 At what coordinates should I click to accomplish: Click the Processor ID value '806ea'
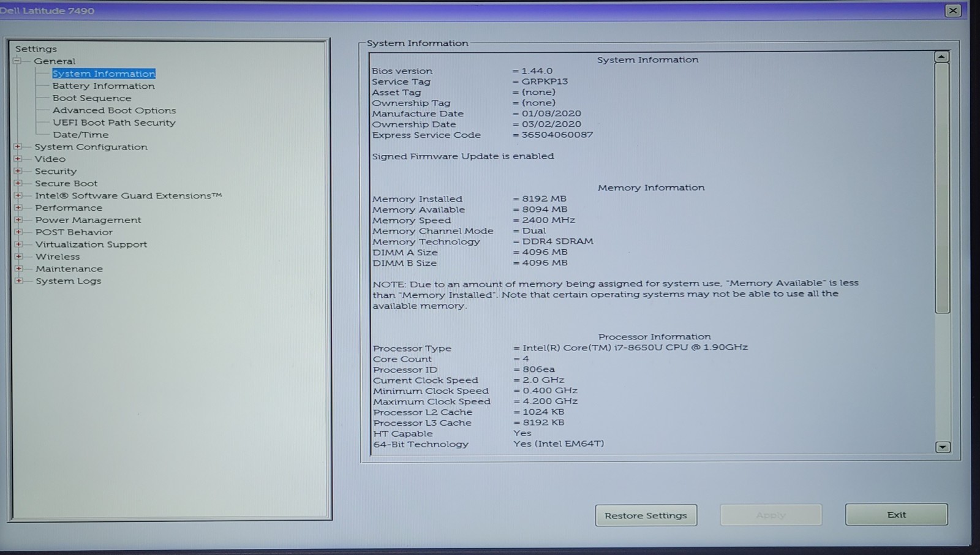coord(538,369)
